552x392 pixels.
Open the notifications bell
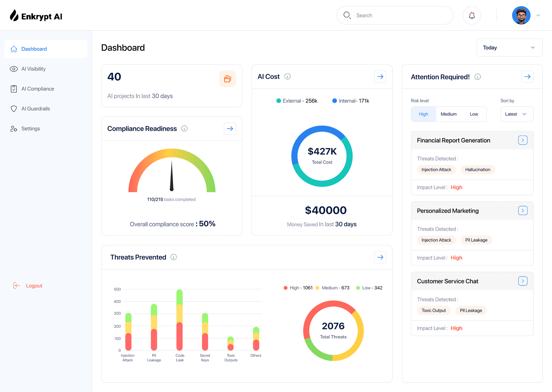(472, 15)
